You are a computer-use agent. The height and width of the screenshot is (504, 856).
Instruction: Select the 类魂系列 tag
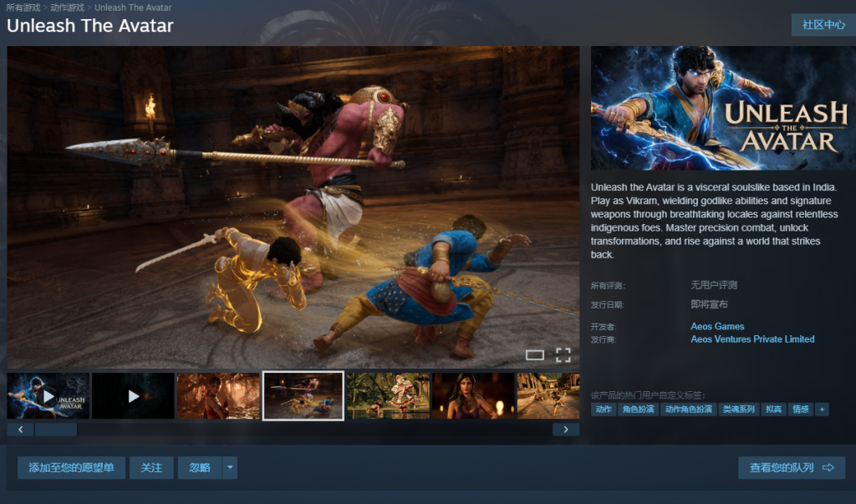click(x=738, y=410)
